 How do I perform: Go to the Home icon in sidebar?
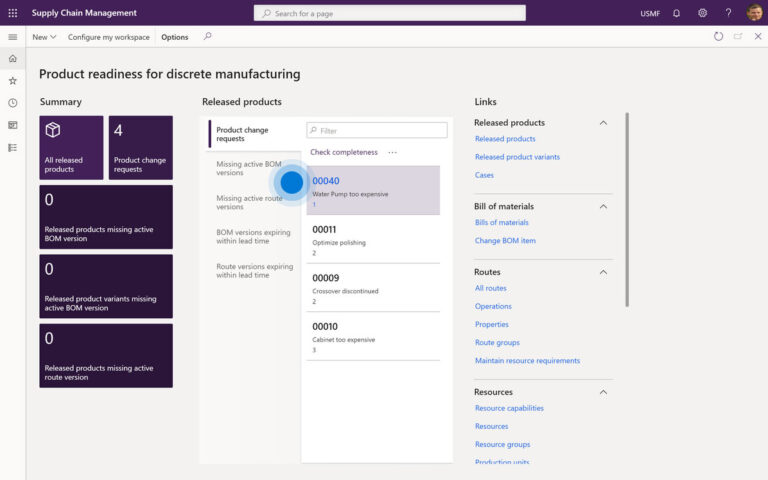pos(13,59)
